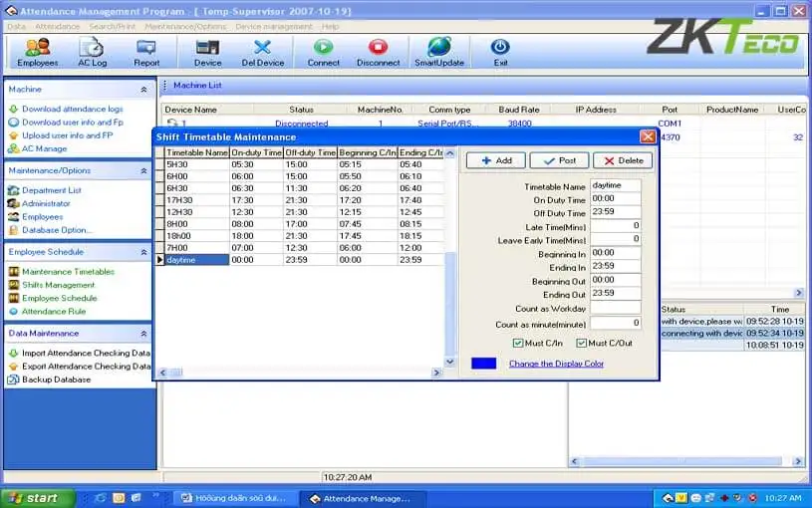Collapse the Employee Schedule sidebar panel
812x508 pixels.
(143, 252)
